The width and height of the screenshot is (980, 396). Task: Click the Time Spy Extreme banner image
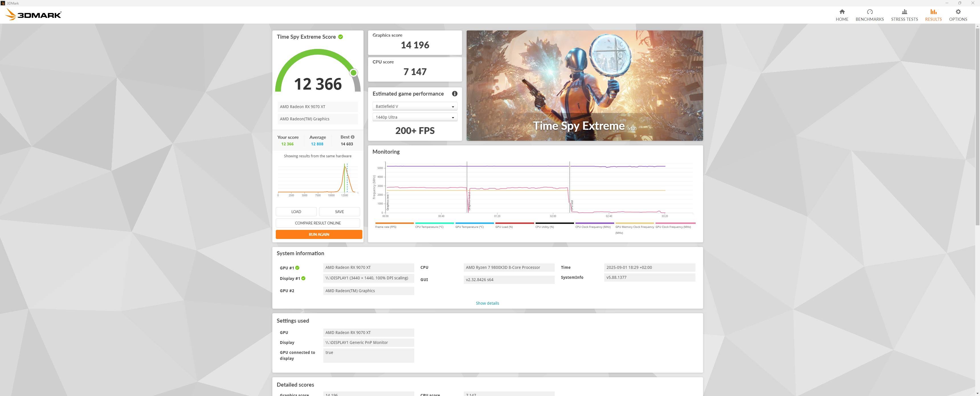pos(584,86)
